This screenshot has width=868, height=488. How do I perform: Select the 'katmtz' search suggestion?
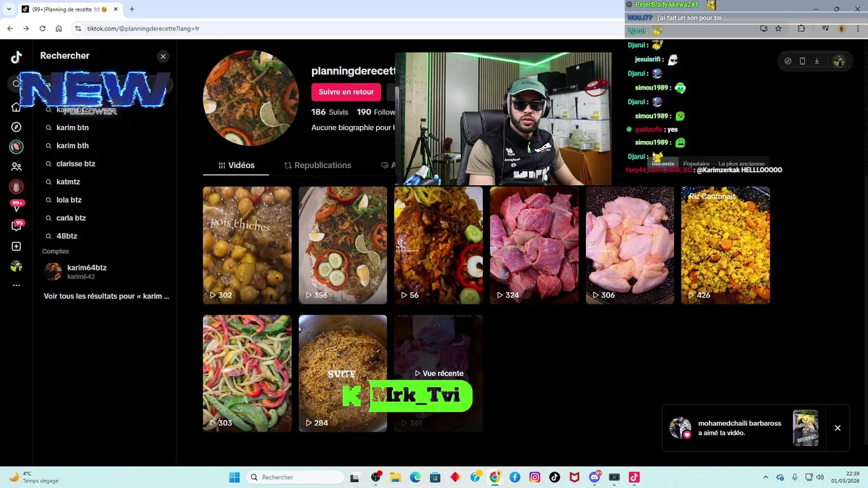[x=68, y=182]
